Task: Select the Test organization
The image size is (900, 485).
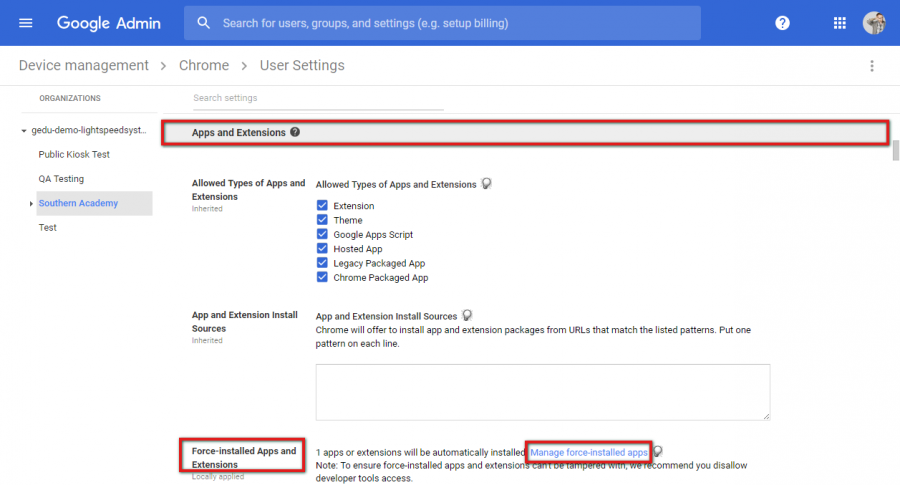Action: [x=48, y=228]
